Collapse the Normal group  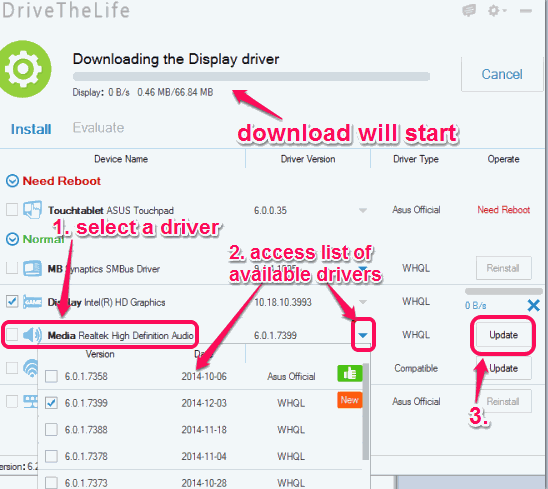(x=12, y=239)
